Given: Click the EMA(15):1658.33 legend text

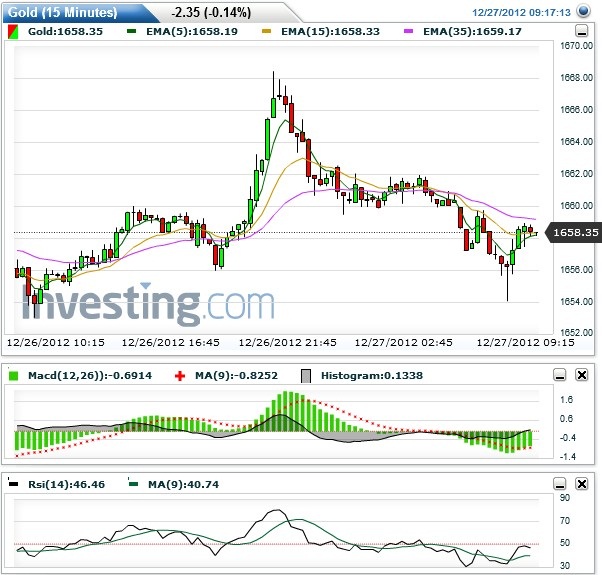Looking at the screenshot, I should click(330, 31).
